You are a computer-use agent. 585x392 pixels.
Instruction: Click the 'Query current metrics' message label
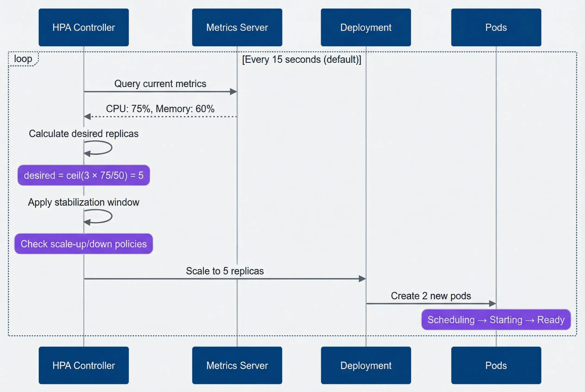pos(160,83)
